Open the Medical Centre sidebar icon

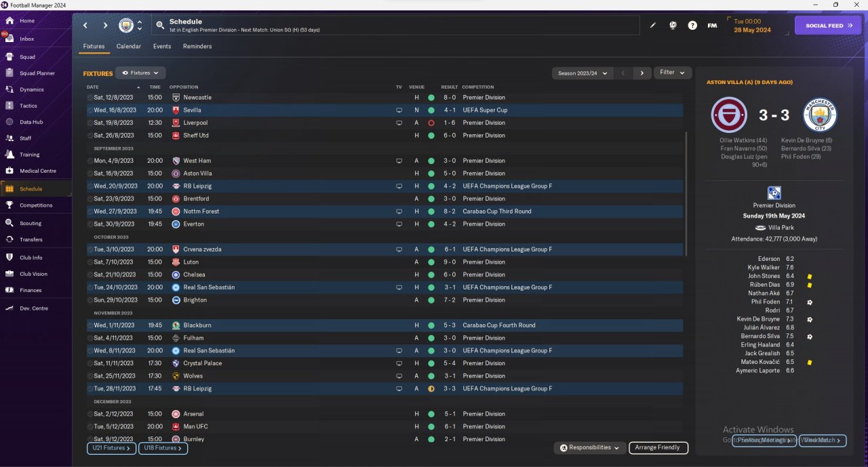click(9, 171)
